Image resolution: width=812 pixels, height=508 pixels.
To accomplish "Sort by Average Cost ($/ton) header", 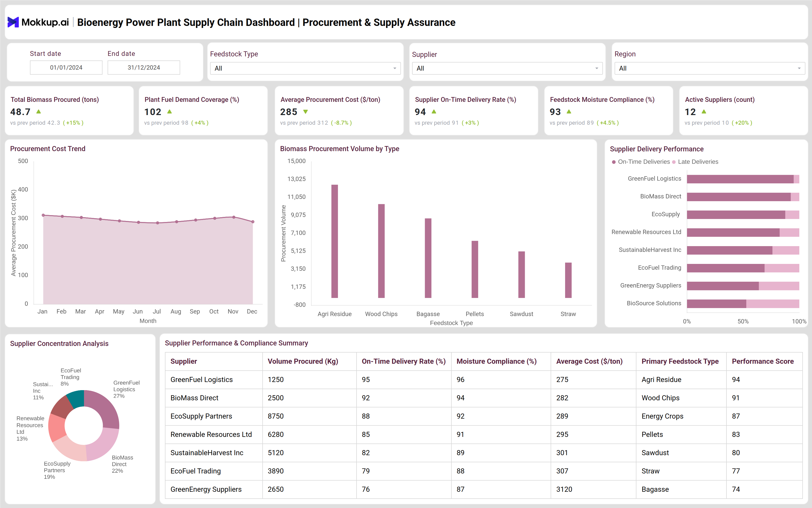I will (589, 361).
